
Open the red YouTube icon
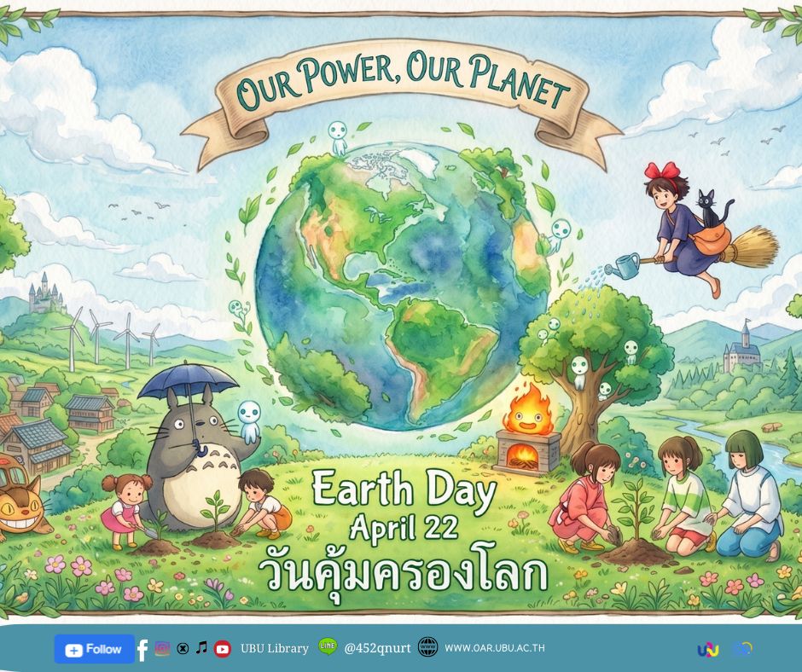(223, 649)
